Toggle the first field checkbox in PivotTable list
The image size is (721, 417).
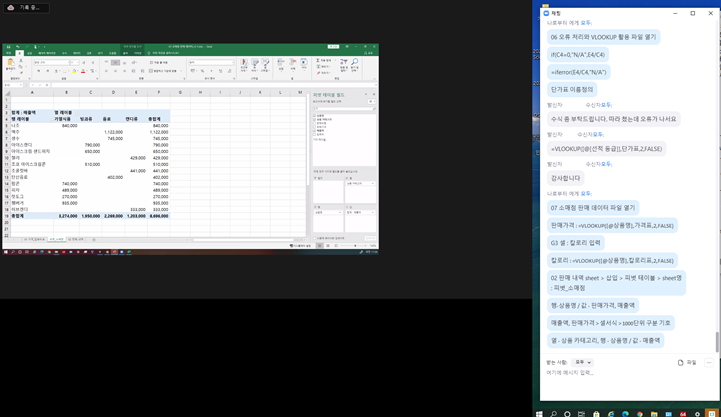tap(316, 115)
